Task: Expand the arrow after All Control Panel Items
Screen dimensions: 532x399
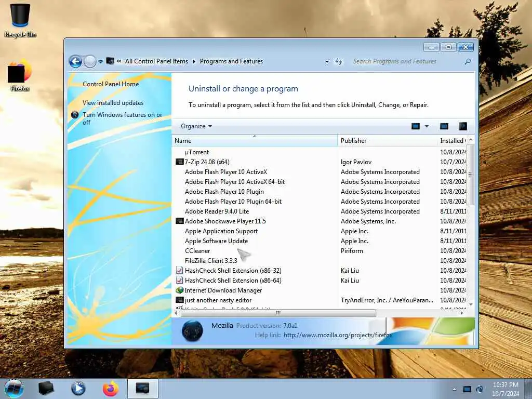Action: pyautogui.click(x=194, y=61)
